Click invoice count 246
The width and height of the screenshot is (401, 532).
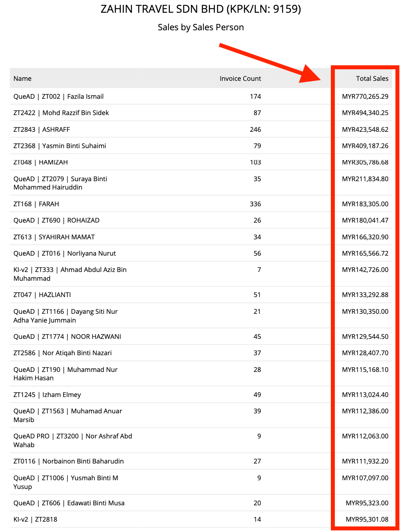(256, 129)
